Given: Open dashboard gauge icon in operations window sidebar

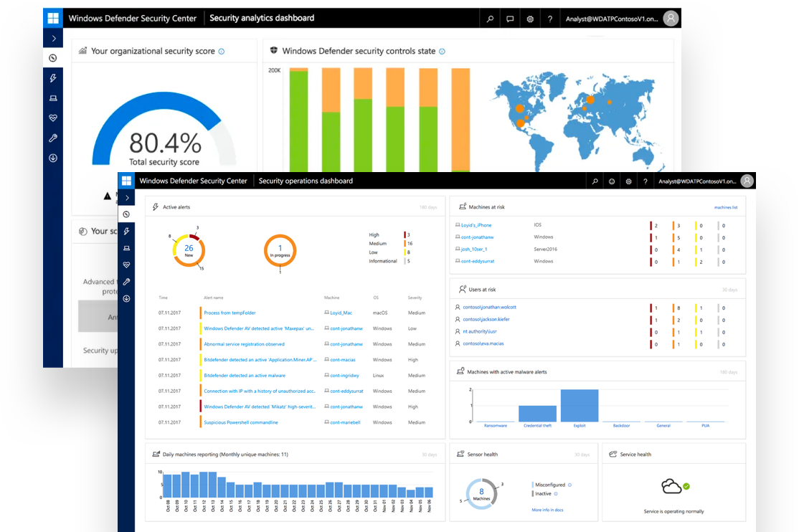Looking at the screenshot, I should tap(126, 214).
